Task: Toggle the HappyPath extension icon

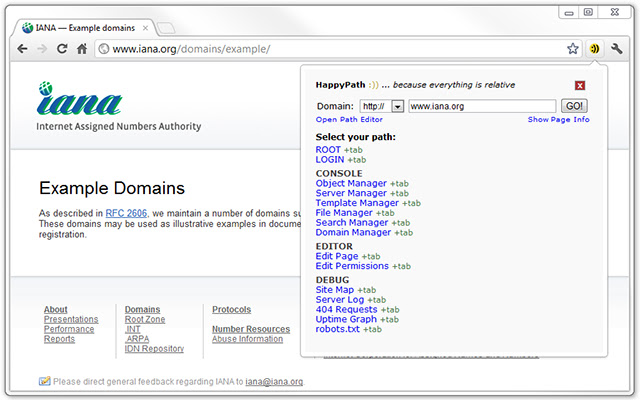Action: [x=595, y=49]
